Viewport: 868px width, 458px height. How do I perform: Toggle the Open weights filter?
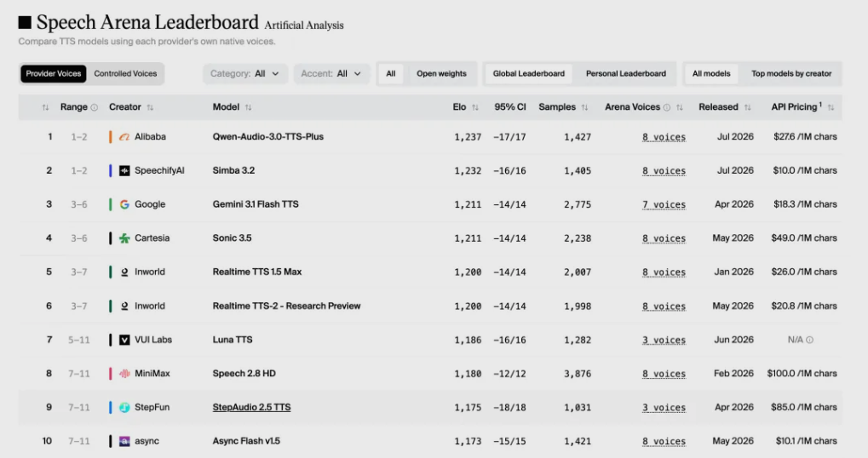tap(441, 73)
